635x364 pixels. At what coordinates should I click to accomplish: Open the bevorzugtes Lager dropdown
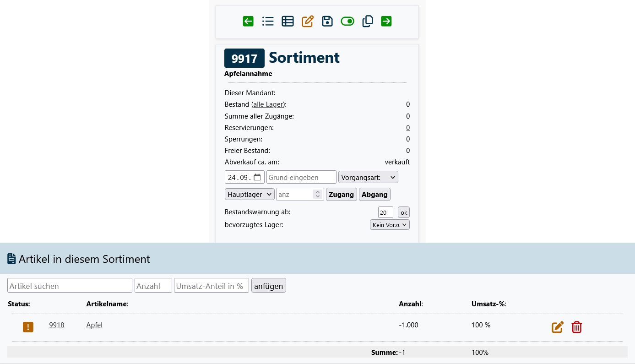tap(390, 225)
